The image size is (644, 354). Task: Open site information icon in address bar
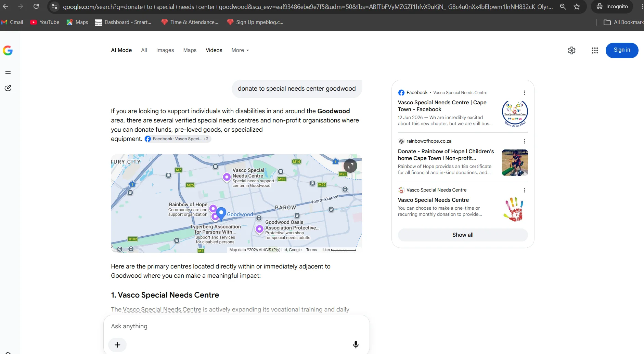(54, 6)
